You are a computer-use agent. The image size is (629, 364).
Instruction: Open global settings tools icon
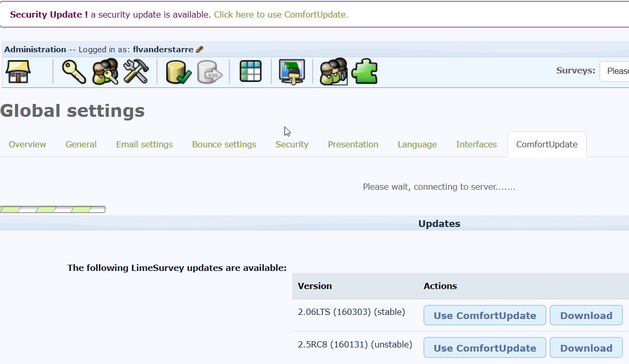point(136,71)
